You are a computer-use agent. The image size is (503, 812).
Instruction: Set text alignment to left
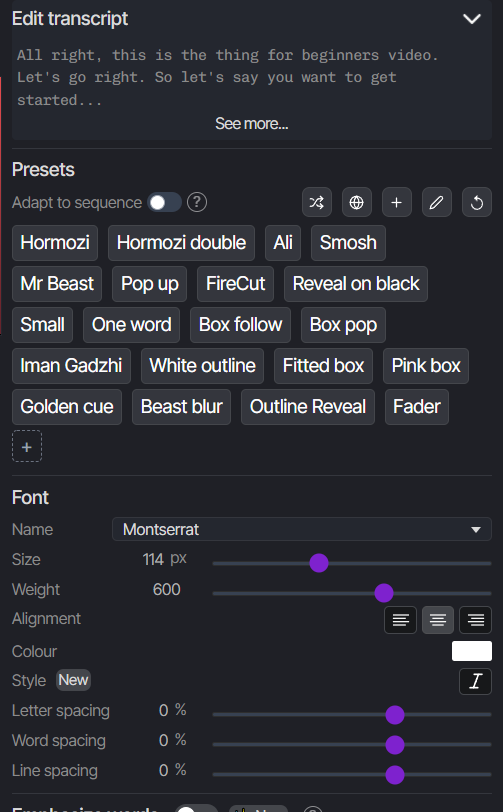tap(400, 620)
